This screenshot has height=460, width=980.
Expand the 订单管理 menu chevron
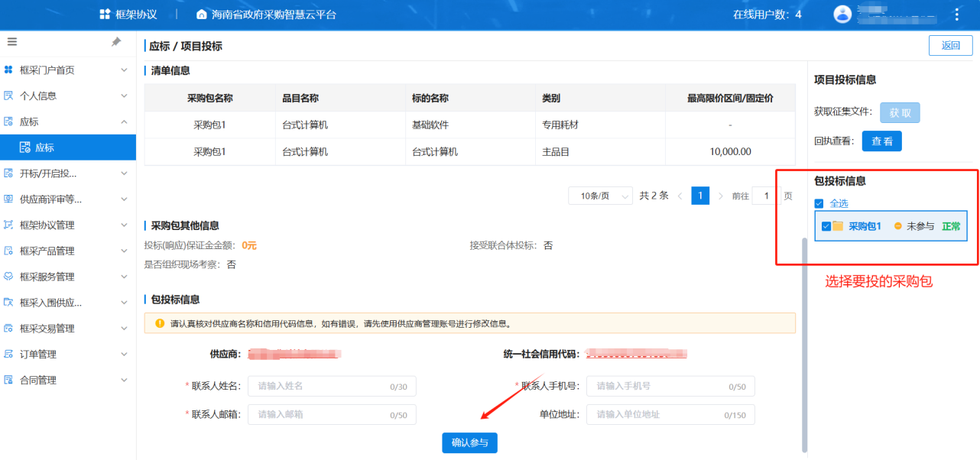tap(124, 355)
